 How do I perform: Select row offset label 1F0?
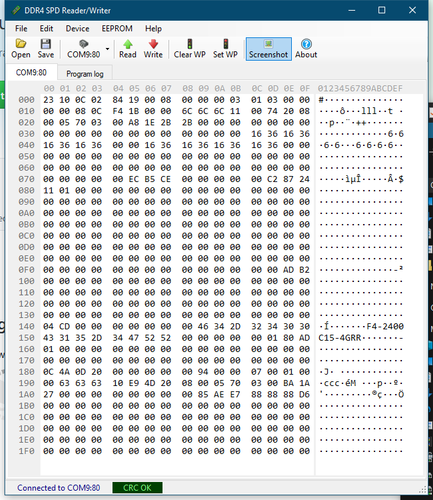coord(26,451)
